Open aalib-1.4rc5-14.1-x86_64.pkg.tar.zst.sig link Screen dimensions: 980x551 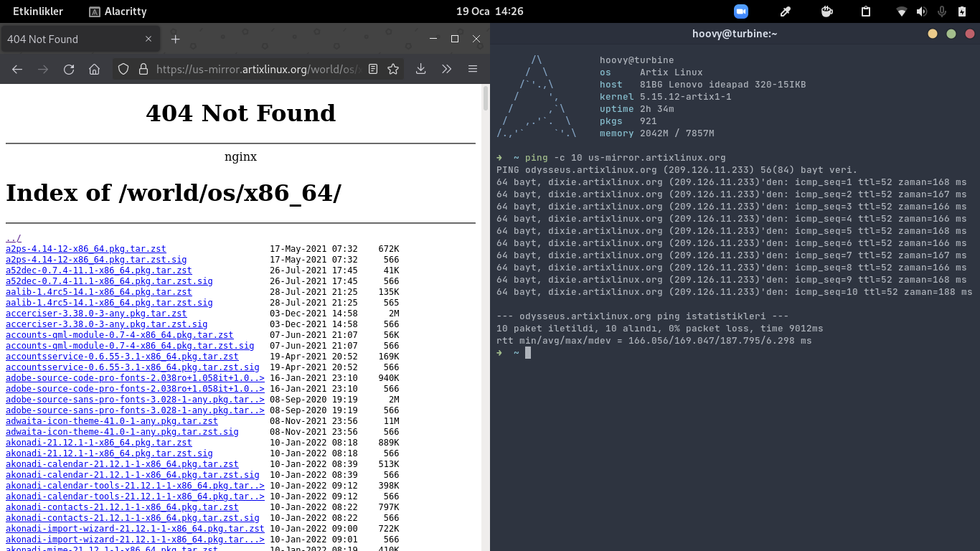click(109, 303)
